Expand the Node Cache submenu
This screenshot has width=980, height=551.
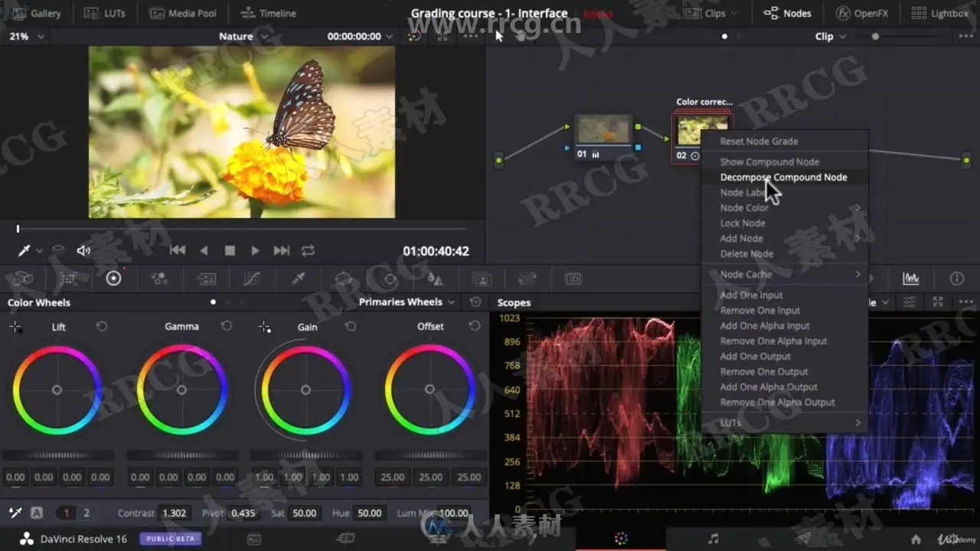[786, 274]
